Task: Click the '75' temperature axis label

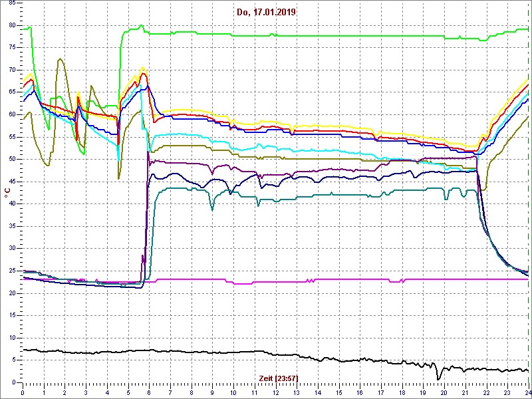Action: click(x=12, y=47)
